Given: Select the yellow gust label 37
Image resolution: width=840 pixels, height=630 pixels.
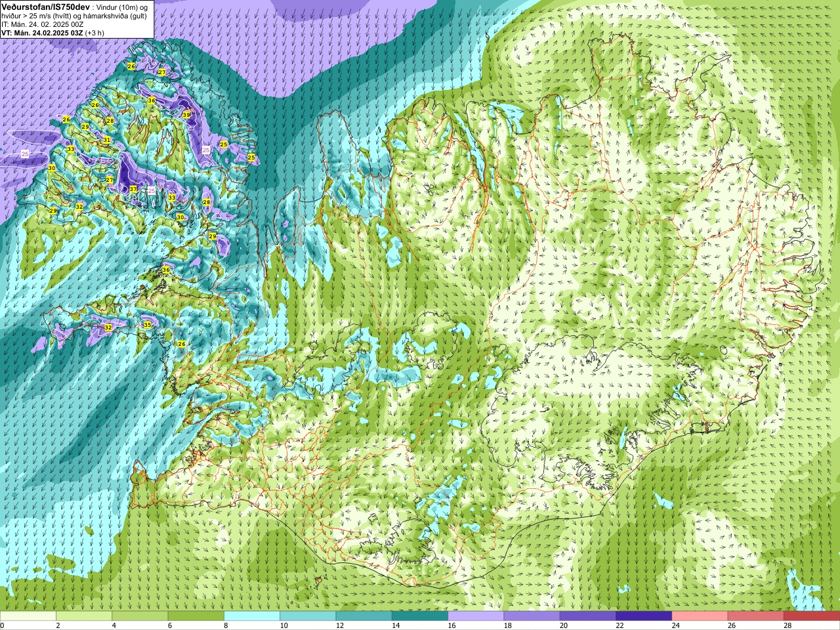Looking at the screenshot, I should pyautogui.click(x=133, y=189).
